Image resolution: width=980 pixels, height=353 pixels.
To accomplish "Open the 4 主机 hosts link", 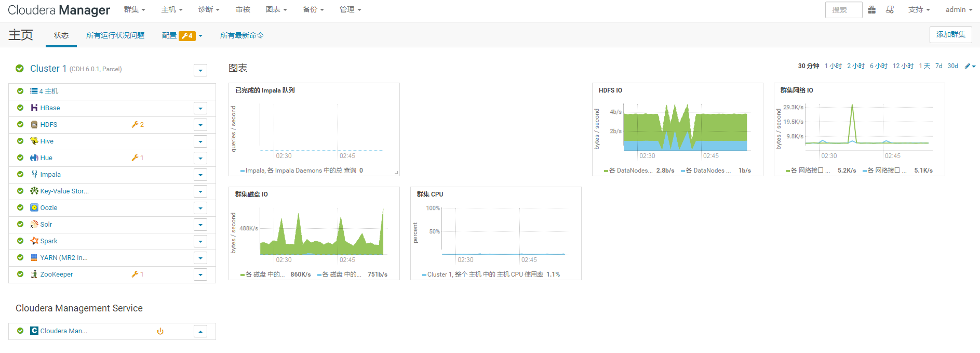I will click(49, 91).
